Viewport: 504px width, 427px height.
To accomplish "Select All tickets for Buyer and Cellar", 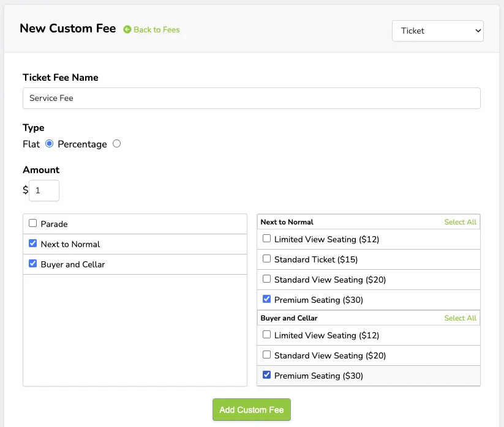I will (x=460, y=318).
